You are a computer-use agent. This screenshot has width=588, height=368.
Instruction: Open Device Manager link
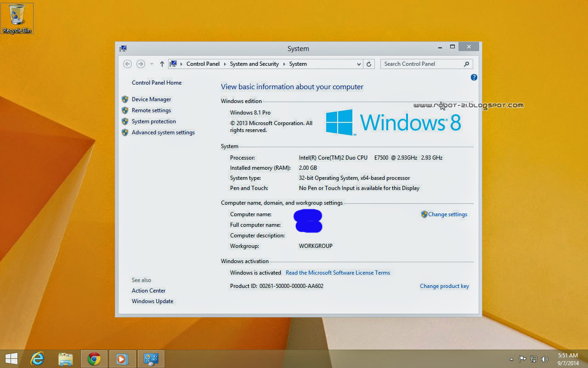click(151, 99)
